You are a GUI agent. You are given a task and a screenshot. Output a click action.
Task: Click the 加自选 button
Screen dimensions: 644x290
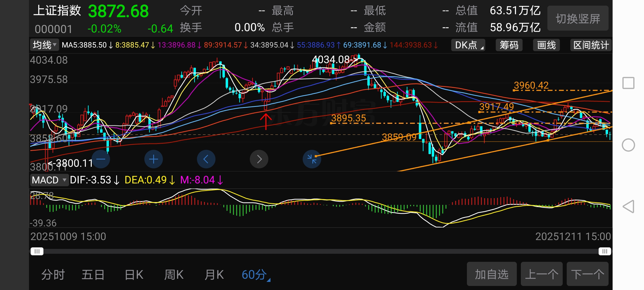pos(492,274)
